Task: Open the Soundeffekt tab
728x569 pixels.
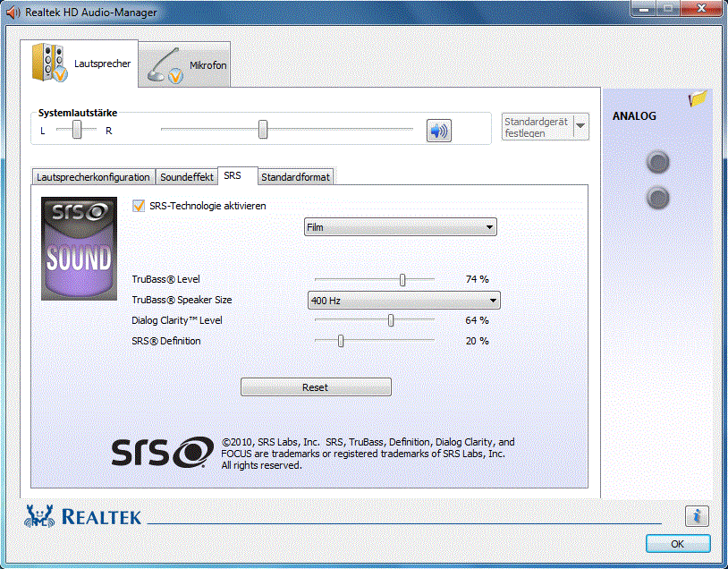Action: click(x=187, y=177)
